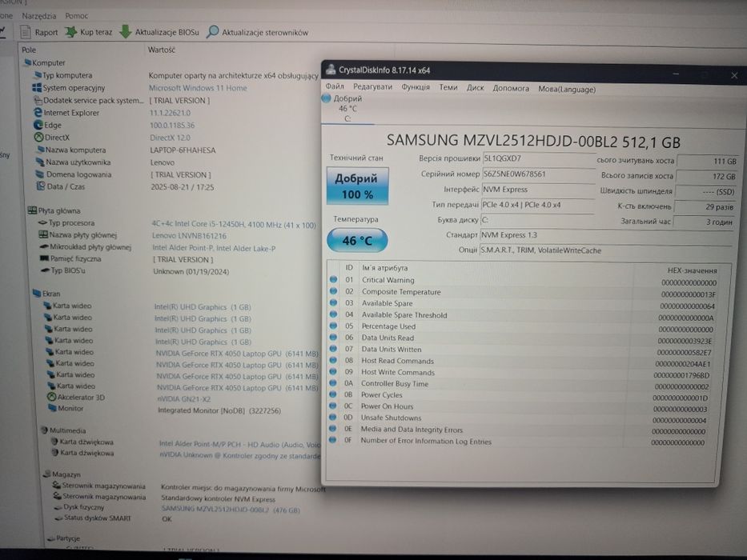Open the Теми menu in CrystalDiskInfo
This screenshot has height=560, width=747.
pos(448,87)
